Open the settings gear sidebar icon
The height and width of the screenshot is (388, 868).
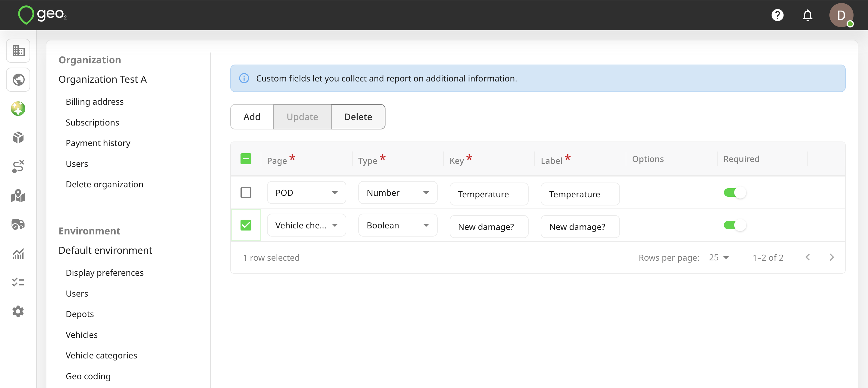coord(18,311)
